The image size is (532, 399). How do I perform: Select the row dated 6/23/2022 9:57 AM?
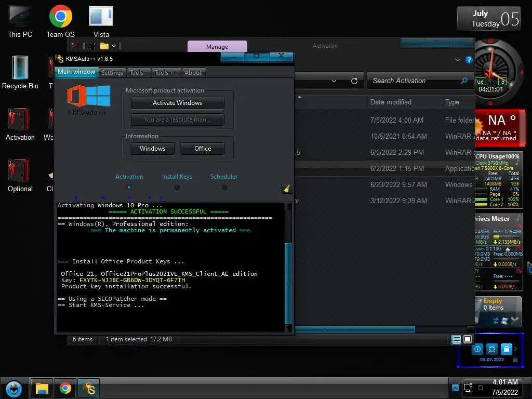tap(385, 184)
